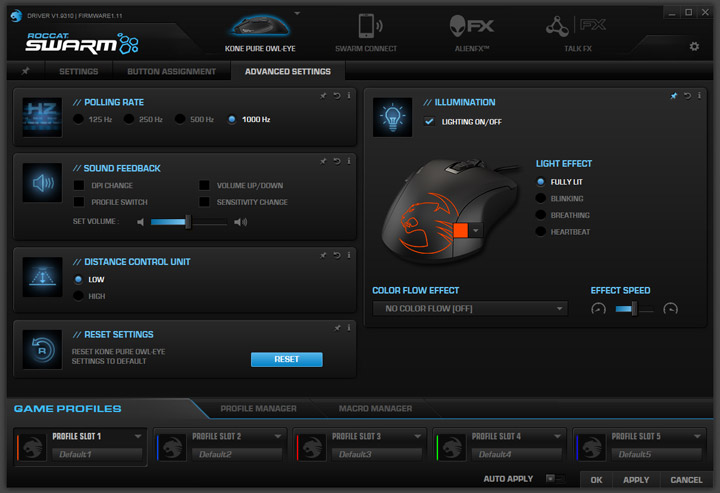Choose Heartbeat light effect
The width and height of the screenshot is (720, 493).
point(541,232)
